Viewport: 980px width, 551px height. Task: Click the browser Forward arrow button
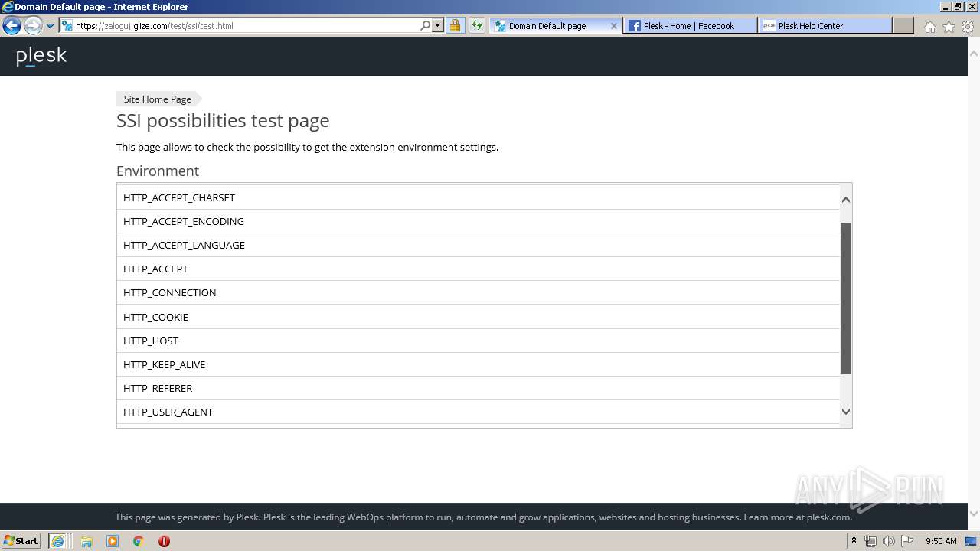tap(33, 25)
